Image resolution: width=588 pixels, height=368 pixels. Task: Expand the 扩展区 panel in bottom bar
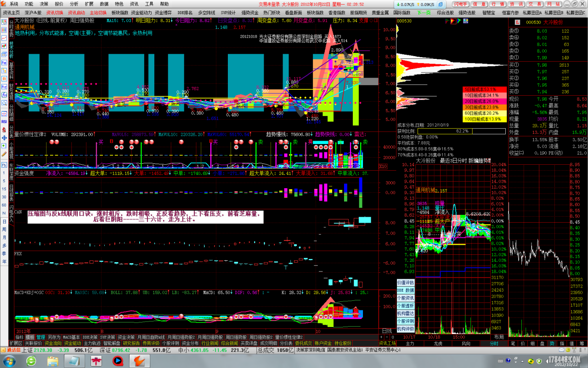16,343
